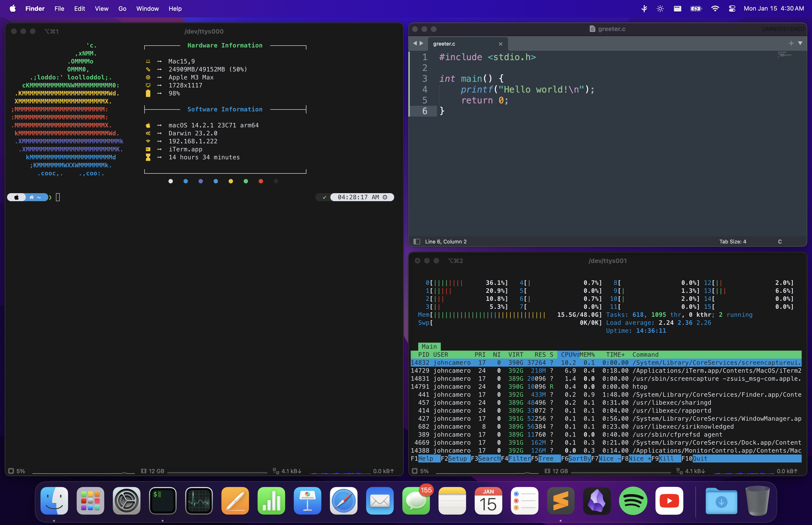The height and width of the screenshot is (525, 812).
Task: Open Sublime Text from the Dock
Action: click(561, 500)
